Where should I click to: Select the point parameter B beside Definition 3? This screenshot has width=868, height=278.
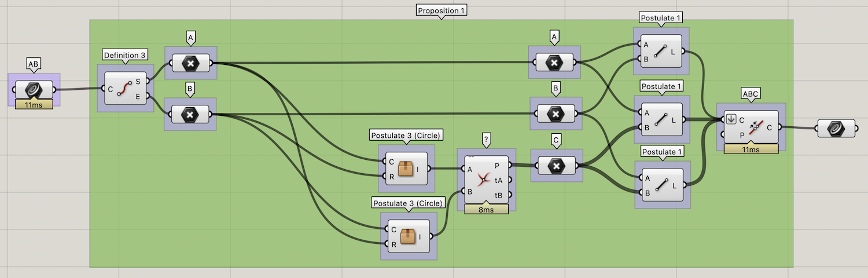(190, 114)
